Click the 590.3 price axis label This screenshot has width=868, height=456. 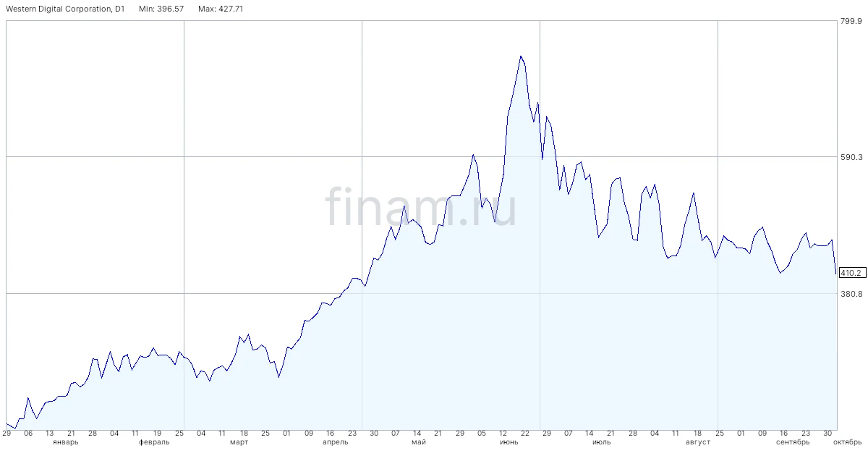(x=851, y=157)
